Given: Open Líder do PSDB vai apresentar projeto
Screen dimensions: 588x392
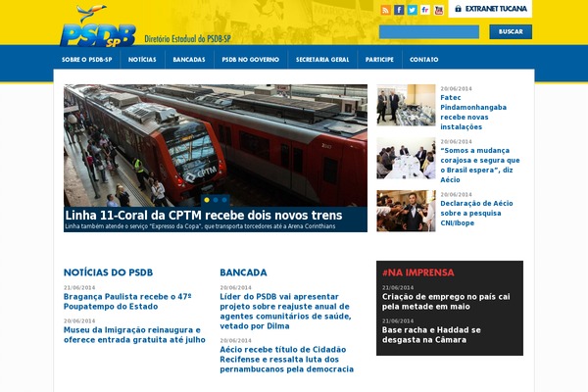Looking at the screenshot, I should [x=285, y=312].
